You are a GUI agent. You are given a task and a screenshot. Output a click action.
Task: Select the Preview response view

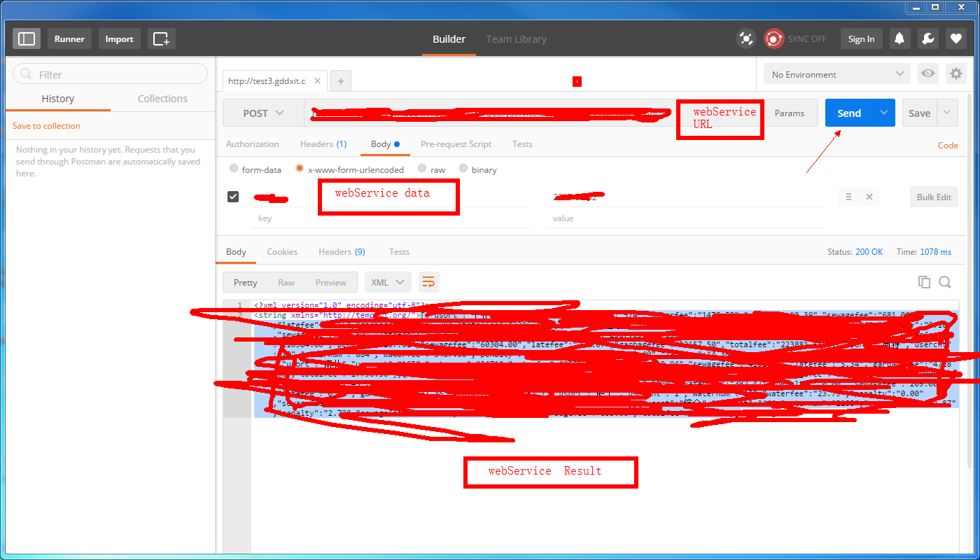330,282
